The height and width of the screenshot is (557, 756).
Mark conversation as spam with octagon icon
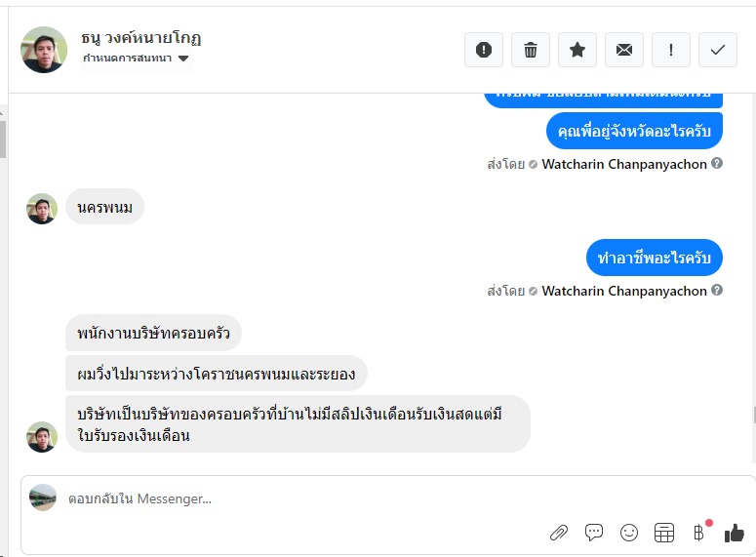click(x=484, y=50)
